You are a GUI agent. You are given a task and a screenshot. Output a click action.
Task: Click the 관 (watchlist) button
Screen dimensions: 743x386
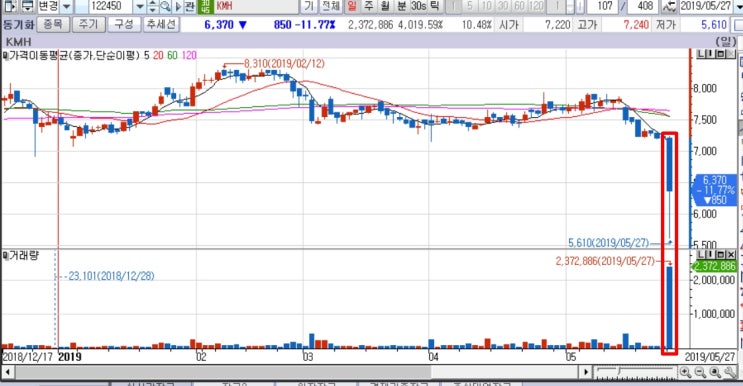point(190,6)
